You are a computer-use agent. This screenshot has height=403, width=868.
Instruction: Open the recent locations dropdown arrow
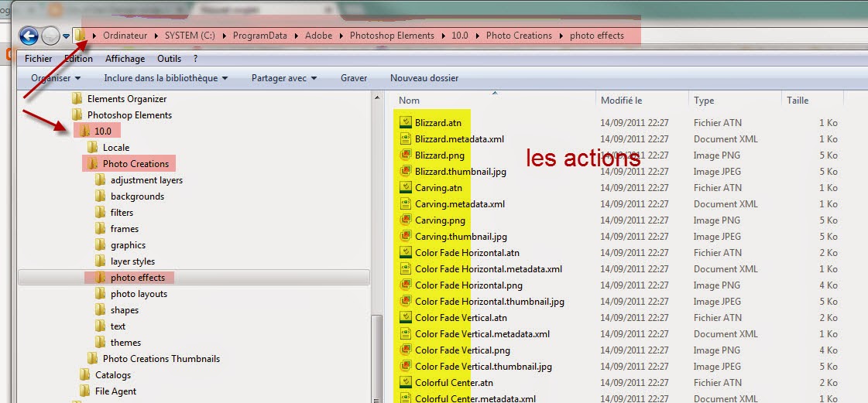pyautogui.click(x=67, y=36)
